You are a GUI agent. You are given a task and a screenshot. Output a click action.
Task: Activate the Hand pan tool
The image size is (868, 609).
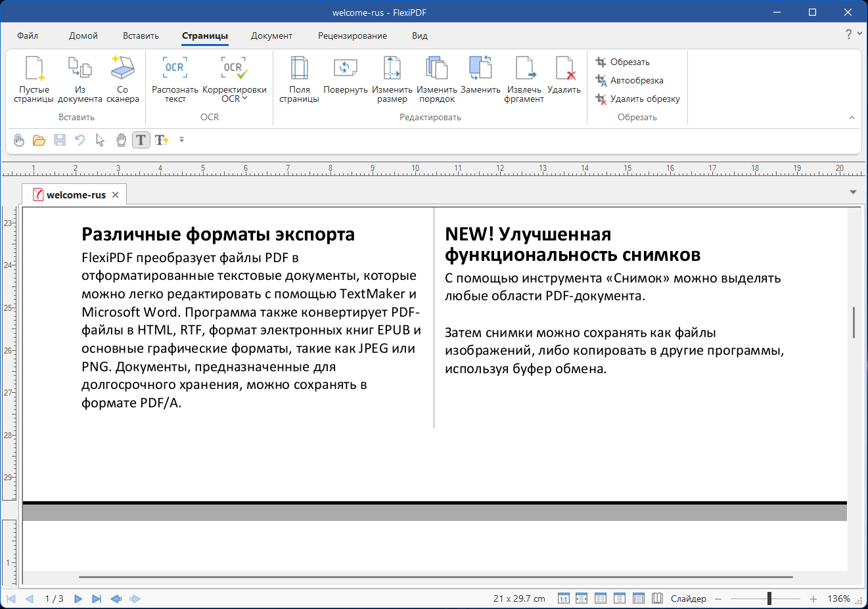tap(121, 140)
